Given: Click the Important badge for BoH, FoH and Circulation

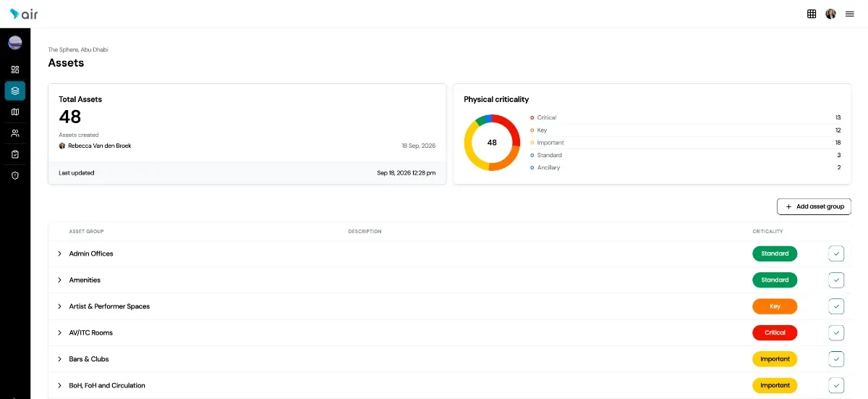Looking at the screenshot, I should (775, 385).
